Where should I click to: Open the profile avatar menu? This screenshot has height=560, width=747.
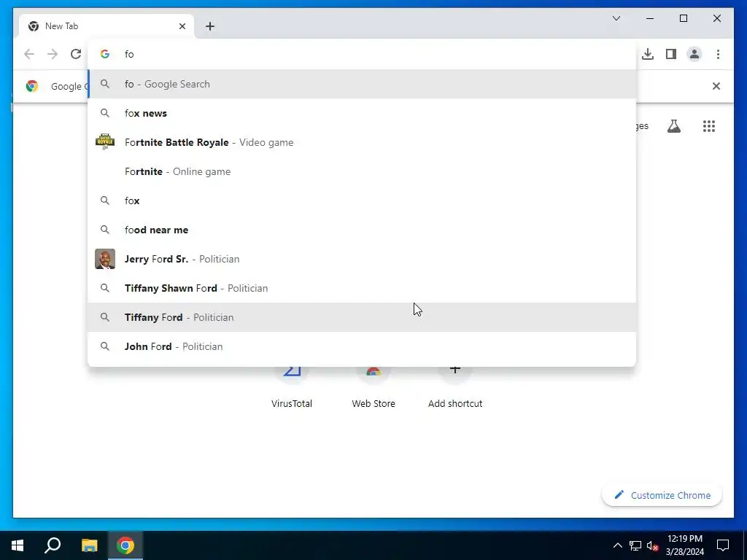[694, 54]
